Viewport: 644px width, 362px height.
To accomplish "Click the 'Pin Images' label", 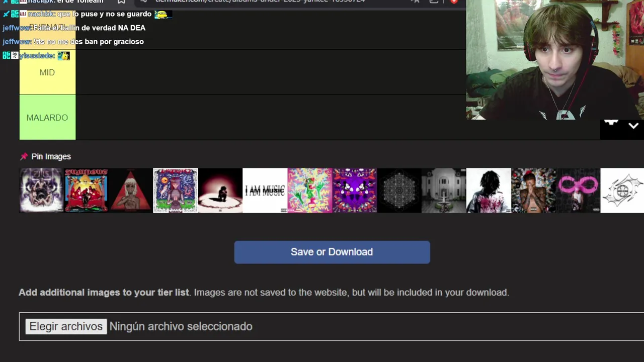I will point(51,156).
